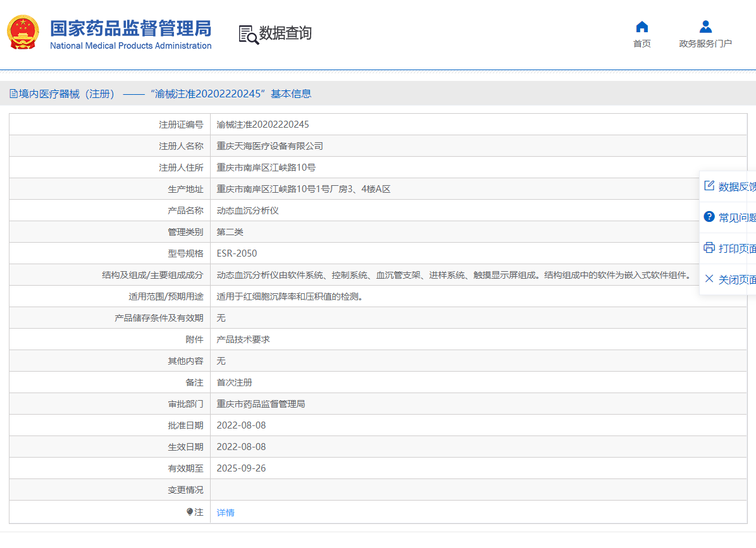
Task: Click address 重庆市南岸区江峡路10号 cell
Action: pos(266,167)
